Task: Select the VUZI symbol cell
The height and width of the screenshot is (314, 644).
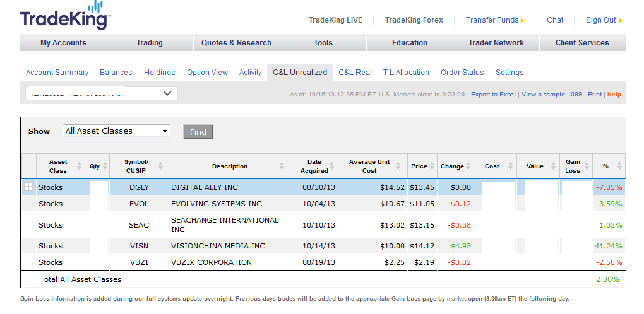Action: click(140, 262)
